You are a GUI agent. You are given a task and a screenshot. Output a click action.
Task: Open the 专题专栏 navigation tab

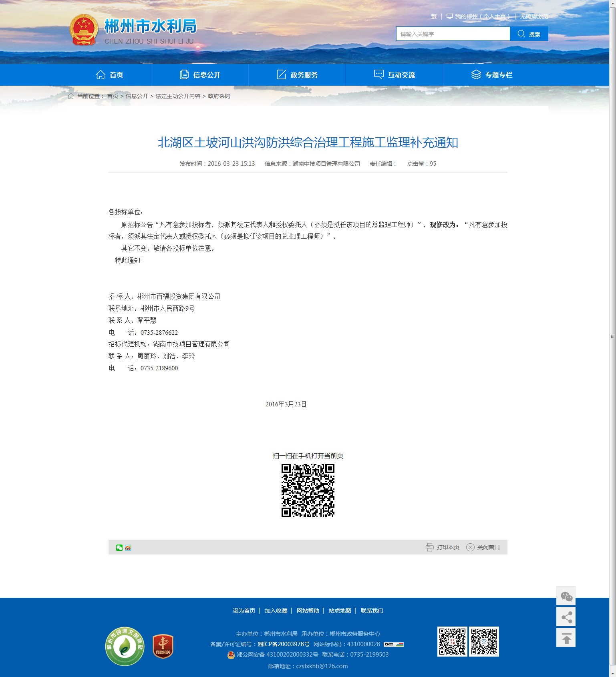pyautogui.click(x=492, y=75)
